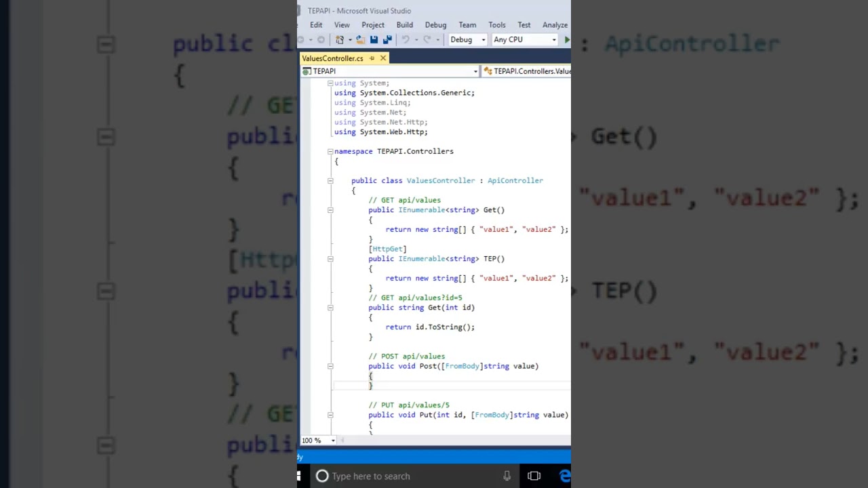Open the Undo history dropdown arrow
The image size is (868, 488).
[x=416, y=40]
